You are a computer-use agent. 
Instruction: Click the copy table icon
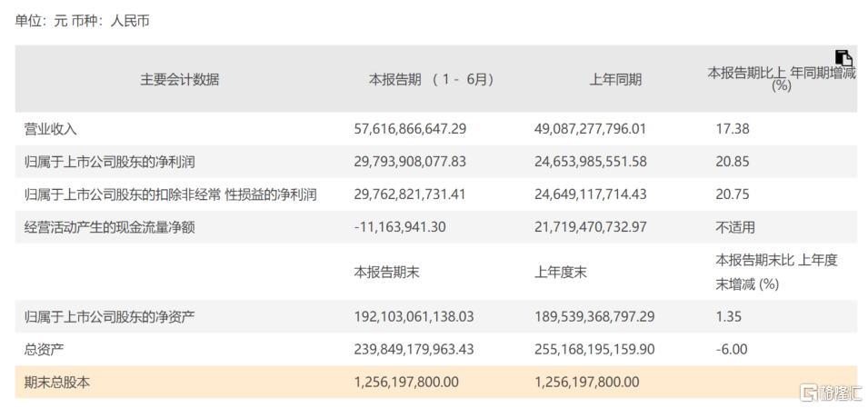point(844,58)
